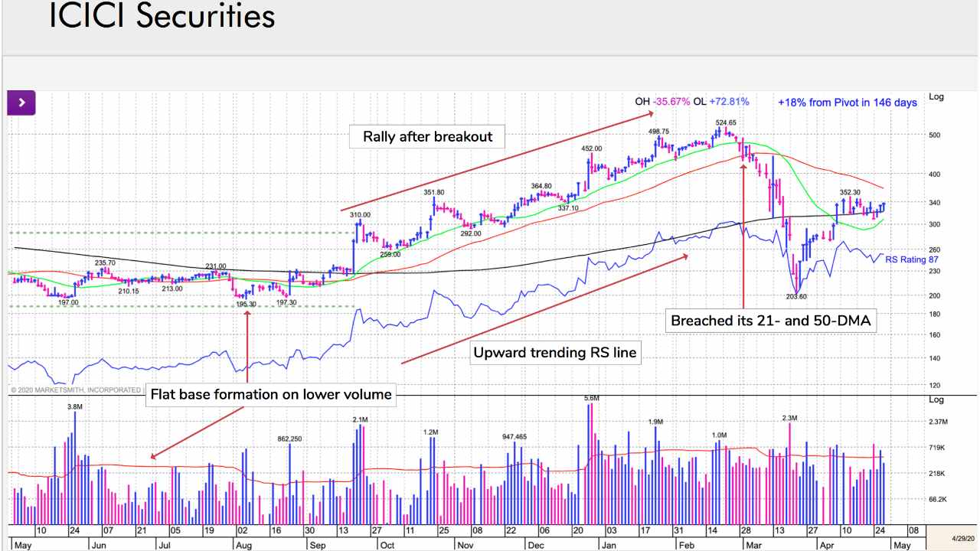Image resolution: width=980 pixels, height=551 pixels.
Task: Click the 524.65 peak price label
Action: pyautogui.click(x=726, y=122)
